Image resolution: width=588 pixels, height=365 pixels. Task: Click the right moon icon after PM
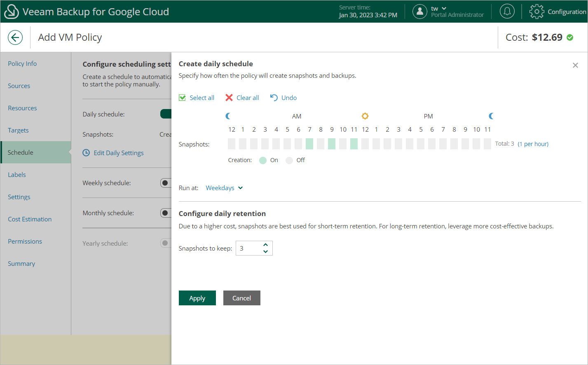point(491,116)
